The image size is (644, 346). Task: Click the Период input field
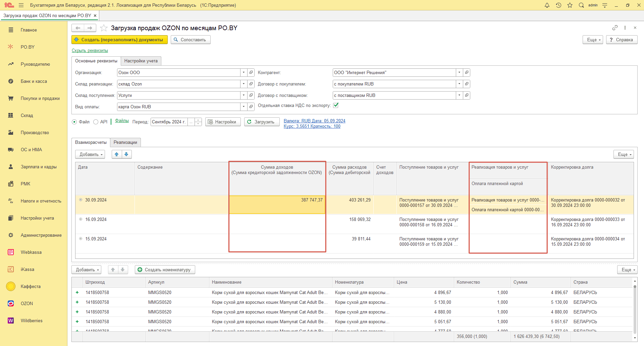(169, 122)
